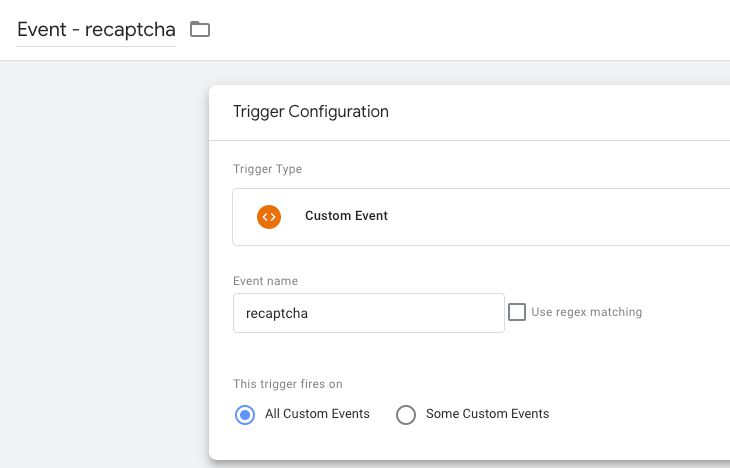Click the Event name field label

[x=265, y=281]
